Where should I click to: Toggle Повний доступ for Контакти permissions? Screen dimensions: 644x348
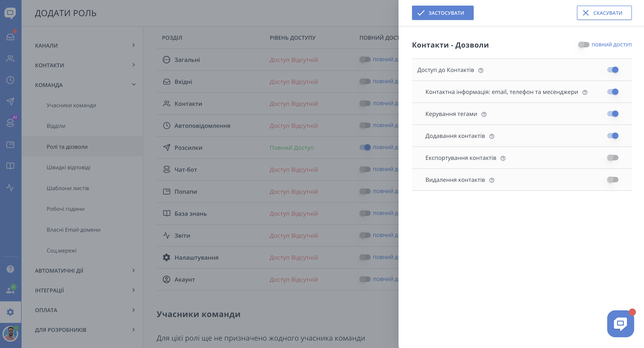[x=583, y=45]
